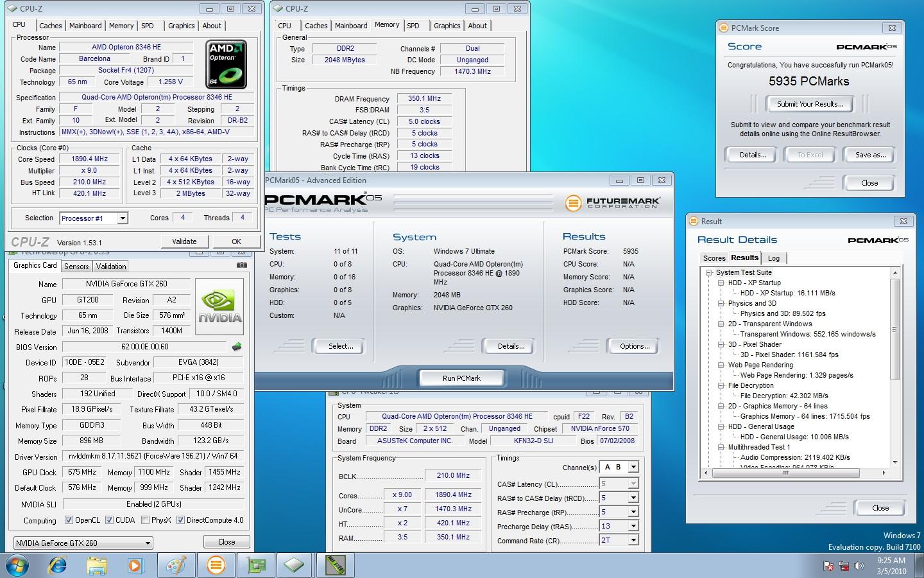Click Submit Your Results button

click(810, 104)
